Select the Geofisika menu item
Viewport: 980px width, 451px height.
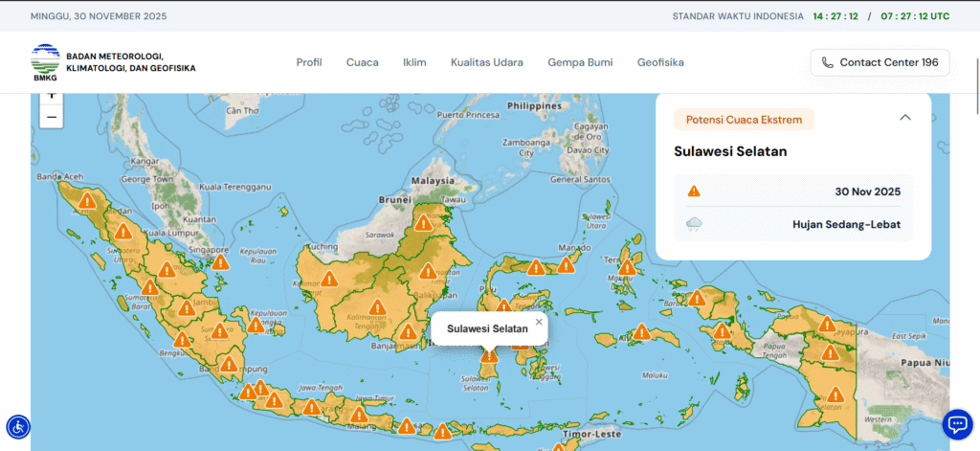click(x=660, y=62)
